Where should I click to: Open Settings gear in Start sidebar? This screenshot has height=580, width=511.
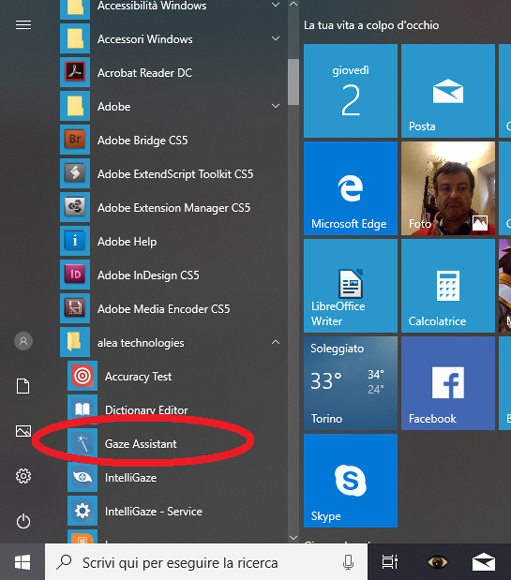point(23,476)
